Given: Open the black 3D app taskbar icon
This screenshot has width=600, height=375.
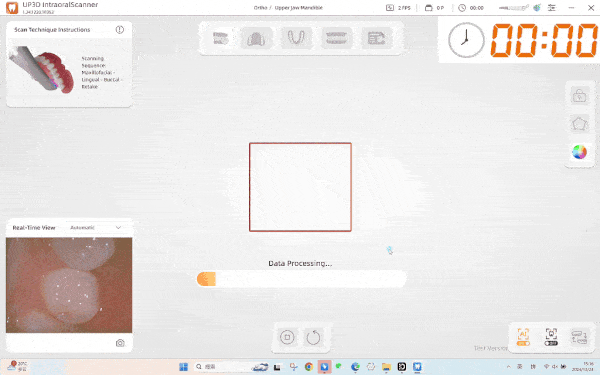Looking at the screenshot, I should tap(402, 367).
